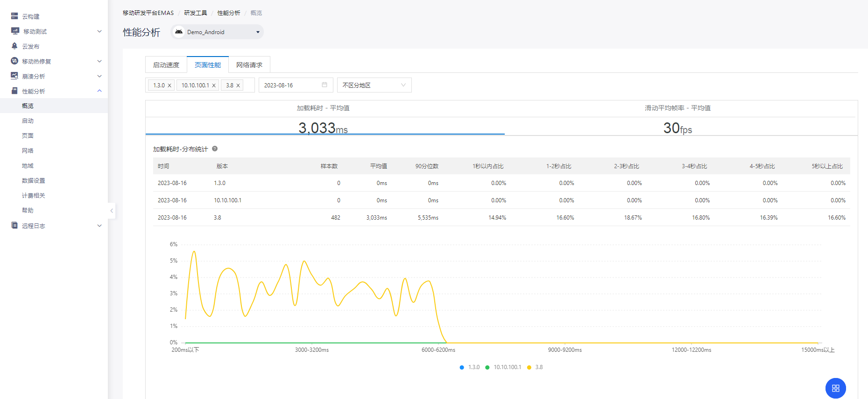The height and width of the screenshot is (399, 868).
Task: Click version 10.10.100.1 in the table
Action: click(x=227, y=200)
